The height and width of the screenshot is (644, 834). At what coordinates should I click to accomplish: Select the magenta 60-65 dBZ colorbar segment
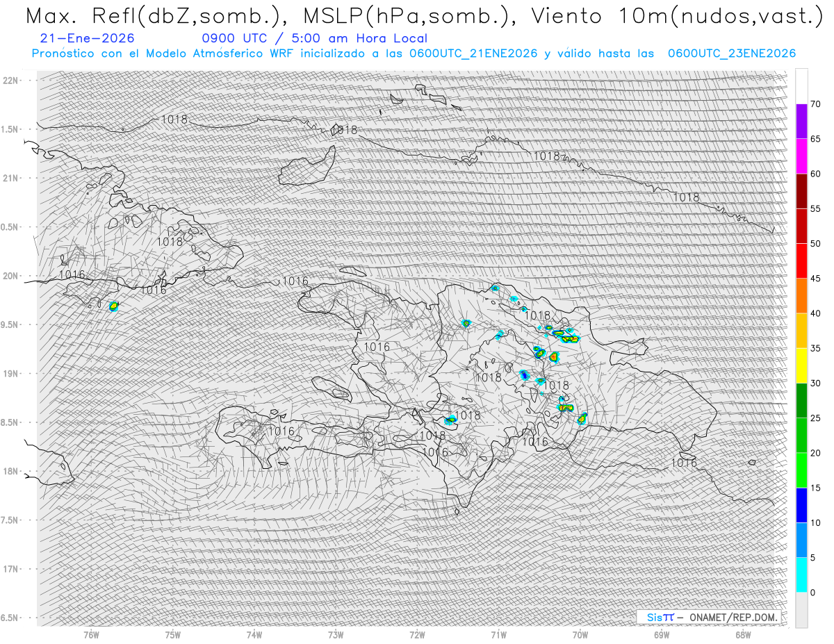pyautogui.click(x=801, y=156)
